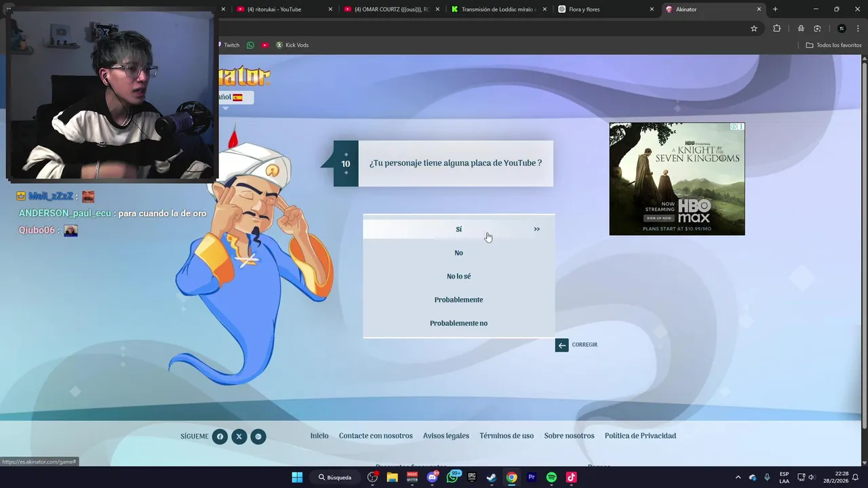The height and width of the screenshot is (488, 868).
Task: Open Steam from the taskbar
Action: [492, 477]
